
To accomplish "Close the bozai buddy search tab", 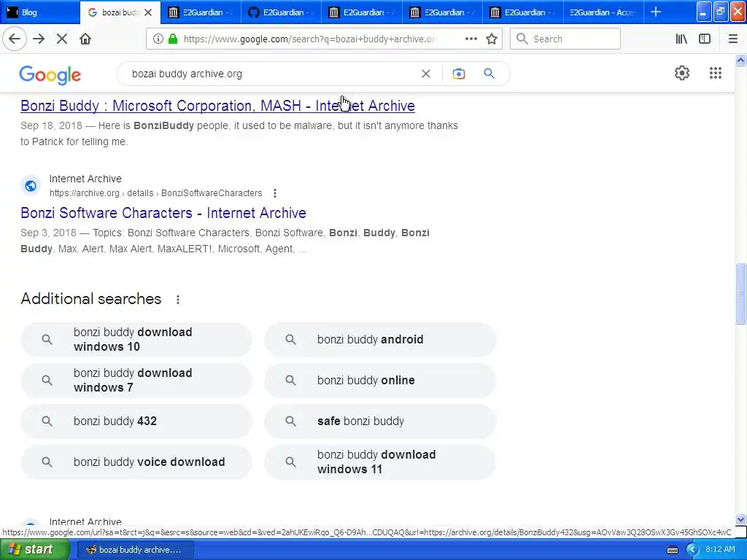I will click(148, 12).
